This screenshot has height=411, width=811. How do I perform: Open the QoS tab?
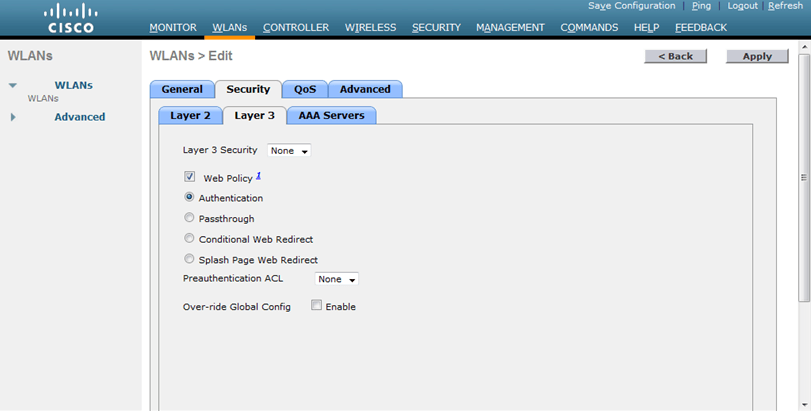(304, 89)
